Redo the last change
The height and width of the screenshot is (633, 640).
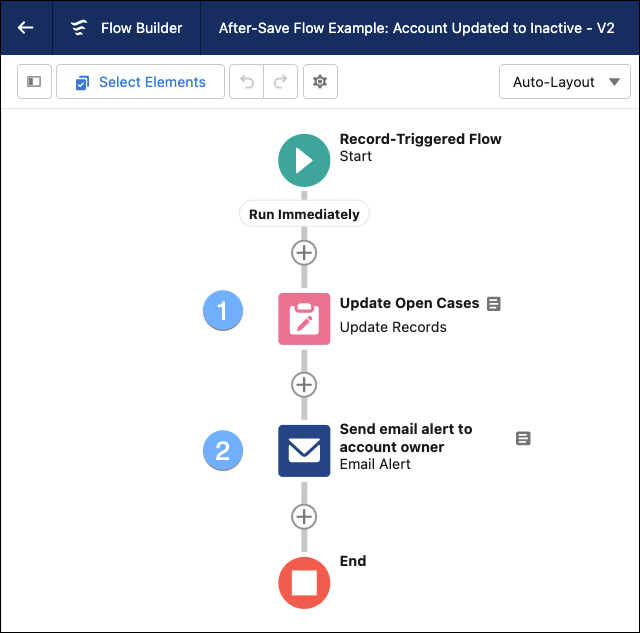pos(280,82)
